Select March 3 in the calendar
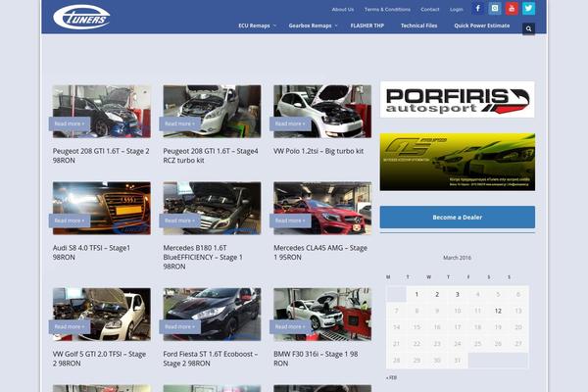Image resolution: width=588 pixels, height=392 pixels. pyautogui.click(x=457, y=294)
